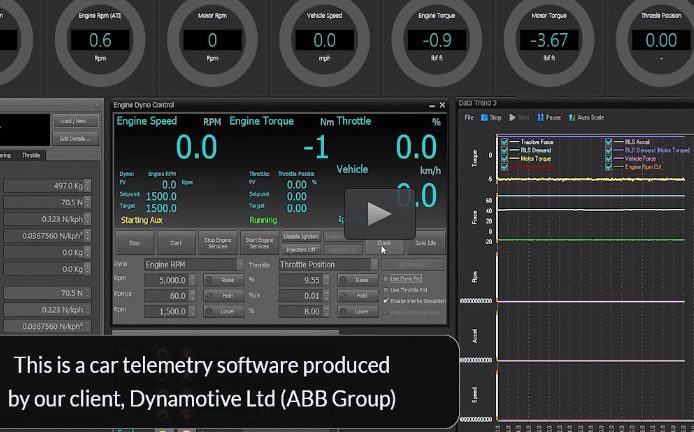This screenshot has height=432, width=694.
Task: Adjust the 0.01 %/s stepper arrows
Action: tap(327, 296)
